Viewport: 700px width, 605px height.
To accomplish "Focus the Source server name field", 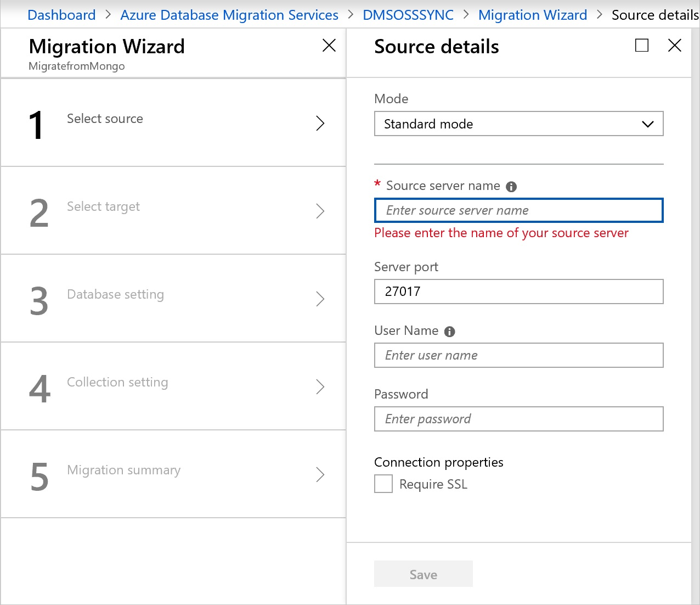I will click(518, 211).
